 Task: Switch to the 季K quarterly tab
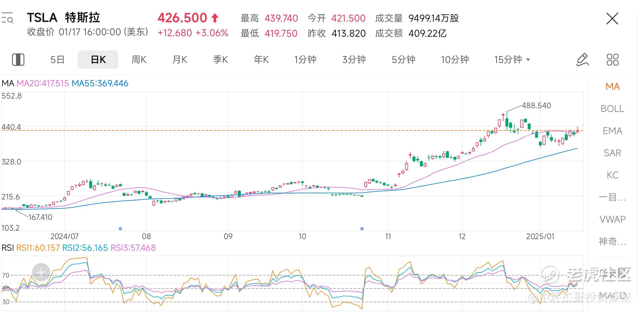(220, 59)
